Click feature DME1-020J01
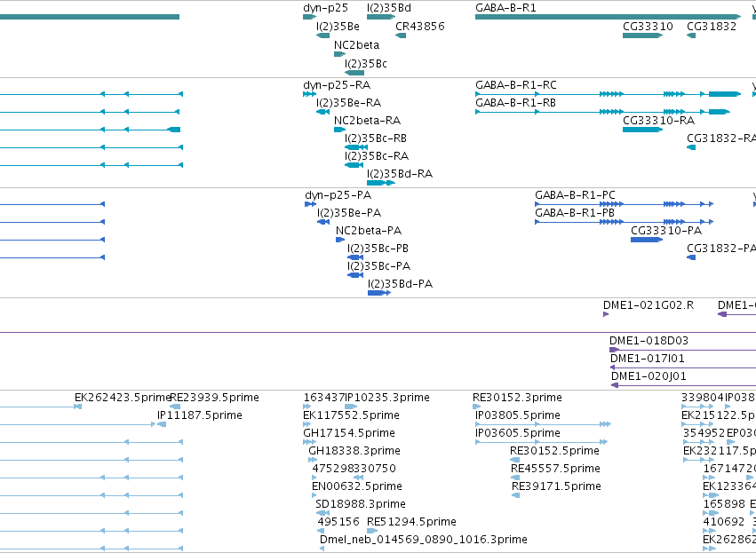The image size is (756, 553). pyautogui.click(x=649, y=376)
